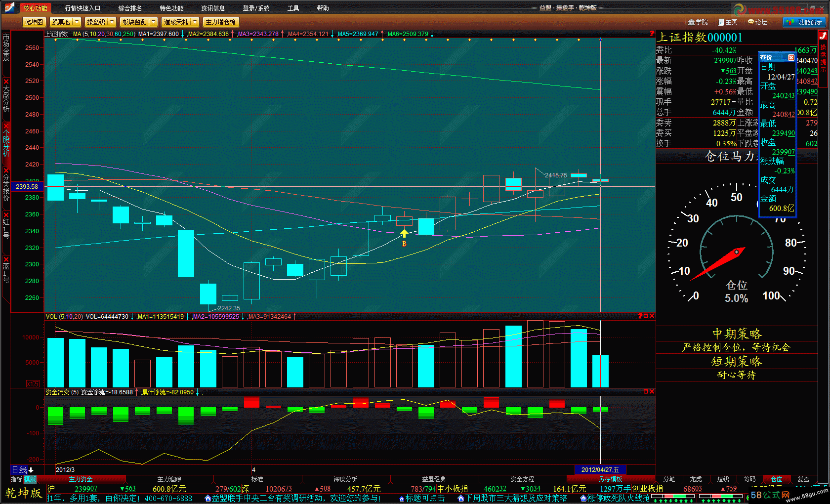Open the 特色功能 menu
Image resolution: width=830 pixels, height=504 pixels.
171,8
